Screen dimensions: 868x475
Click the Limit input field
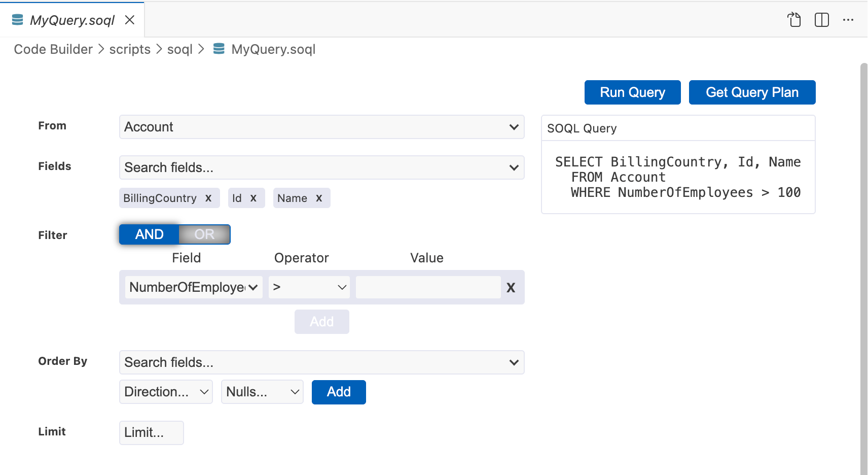(x=152, y=432)
